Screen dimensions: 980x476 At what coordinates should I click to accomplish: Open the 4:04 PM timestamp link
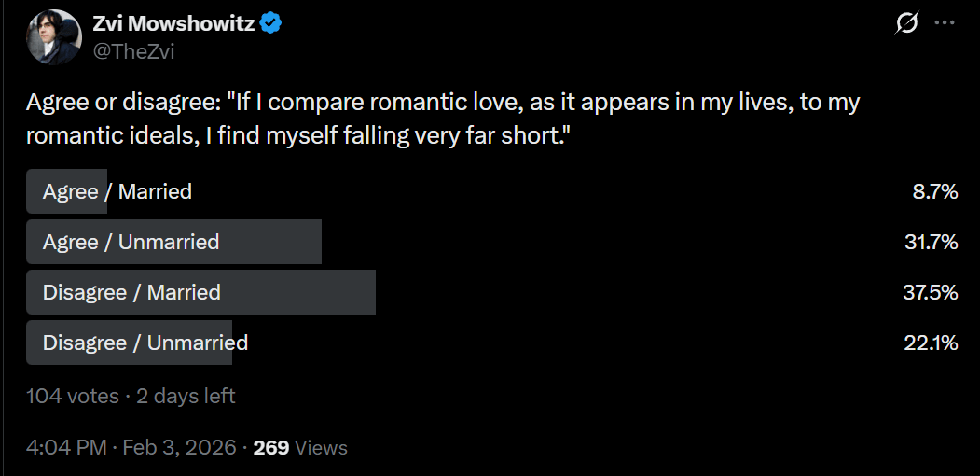tap(66, 447)
